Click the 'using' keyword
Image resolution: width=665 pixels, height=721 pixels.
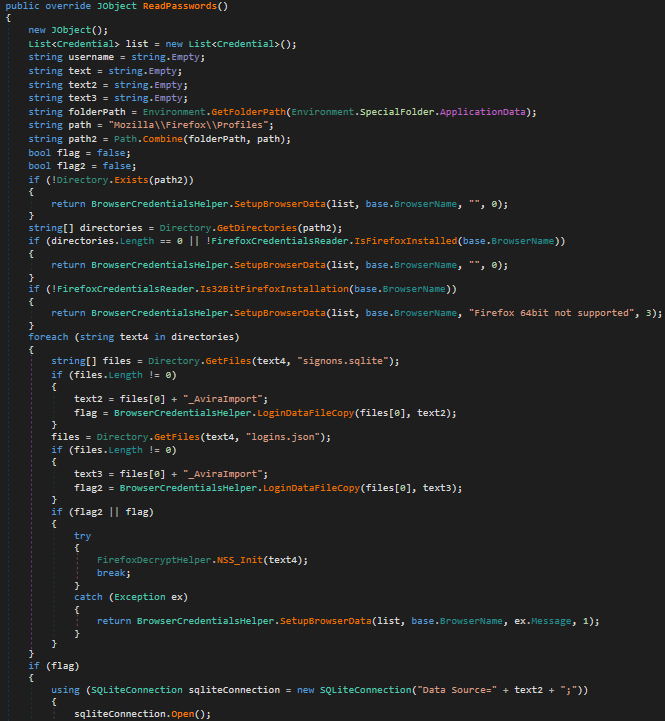coord(65,690)
